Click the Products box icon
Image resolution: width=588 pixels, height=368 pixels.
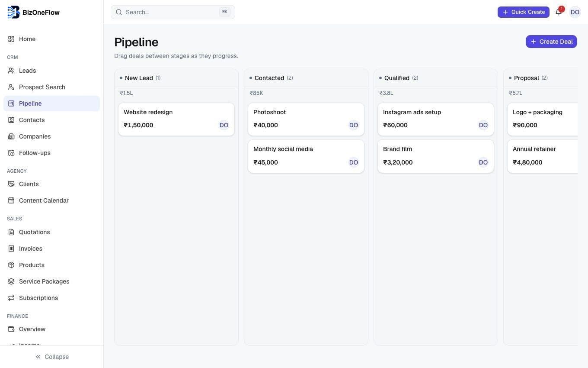[11, 265]
